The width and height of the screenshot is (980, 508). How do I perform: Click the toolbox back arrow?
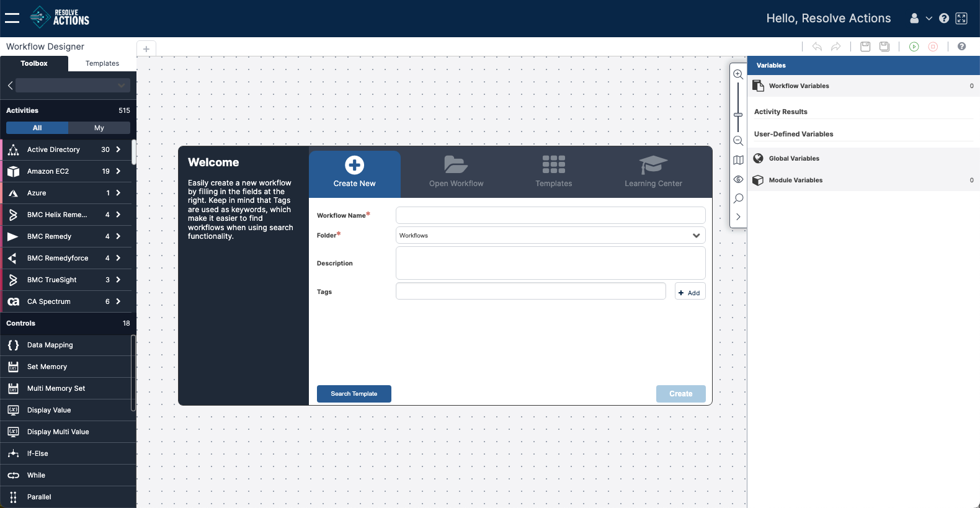[x=10, y=86]
